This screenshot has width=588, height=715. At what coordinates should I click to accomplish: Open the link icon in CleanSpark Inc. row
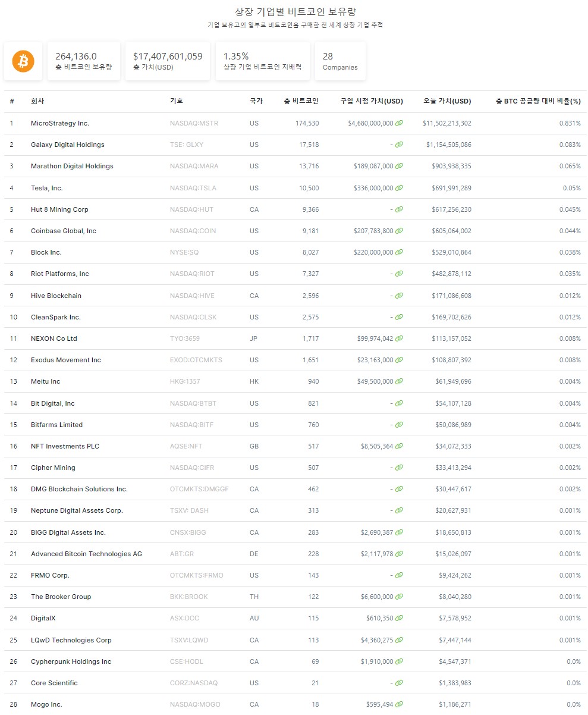coord(399,317)
